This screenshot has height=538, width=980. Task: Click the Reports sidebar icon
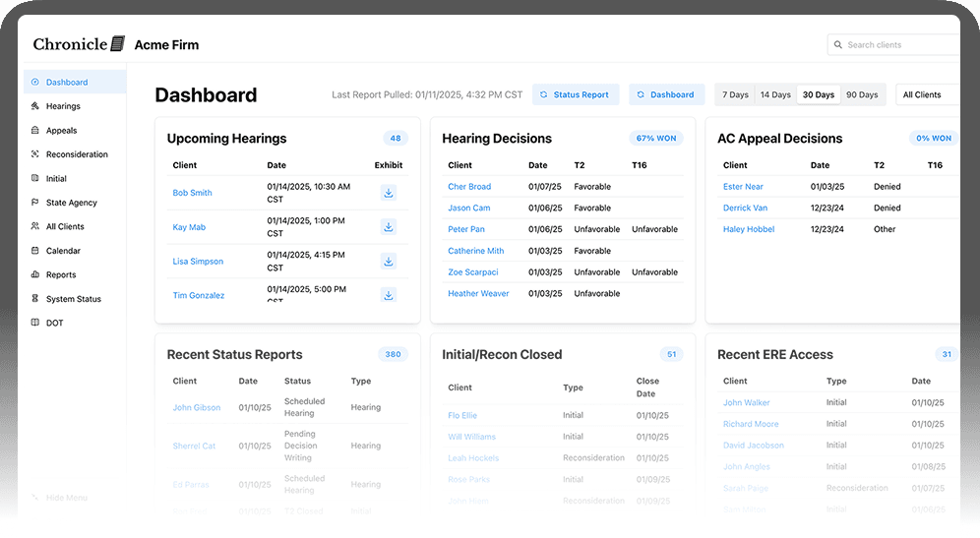[35, 274]
